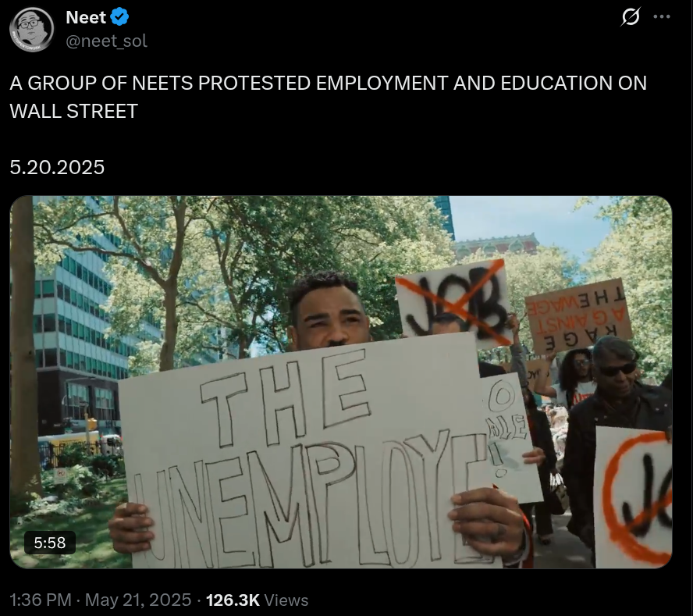
Task: View the 126.3K Views count
Action: pos(257,600)
